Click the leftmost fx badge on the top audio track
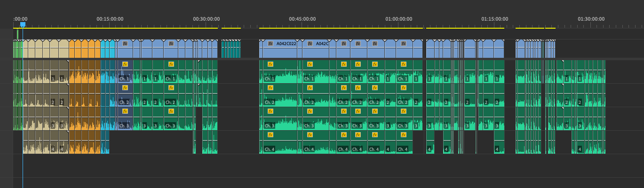The width and height of the screenshot is (644, 188). click(x=125, y=64)
